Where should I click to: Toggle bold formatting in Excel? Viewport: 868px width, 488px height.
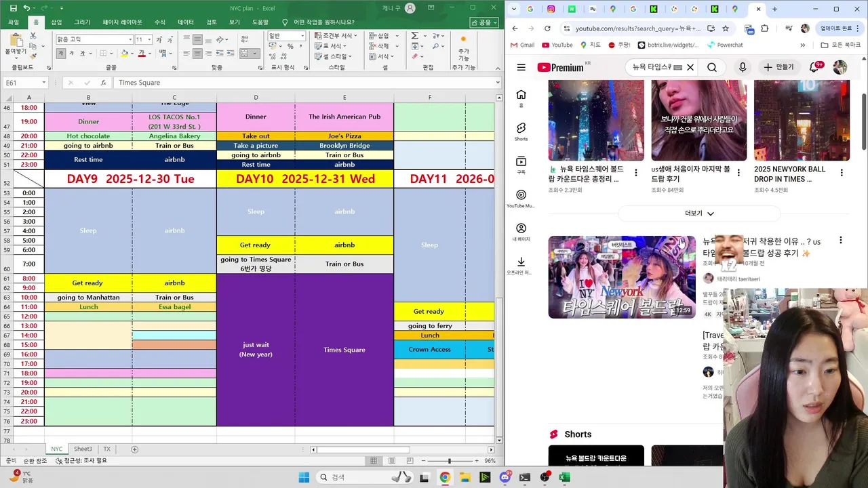click(x=61, y=54)
